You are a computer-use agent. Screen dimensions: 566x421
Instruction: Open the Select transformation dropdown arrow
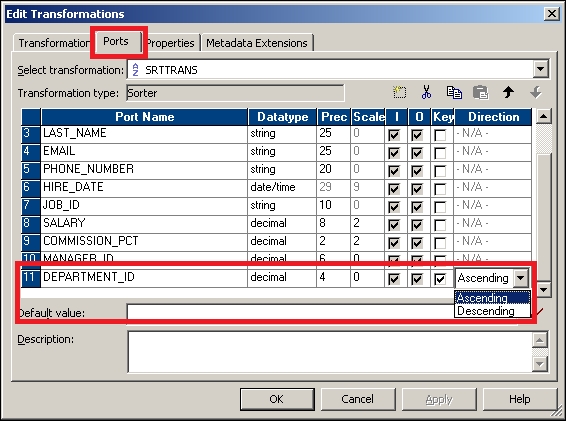540,69
